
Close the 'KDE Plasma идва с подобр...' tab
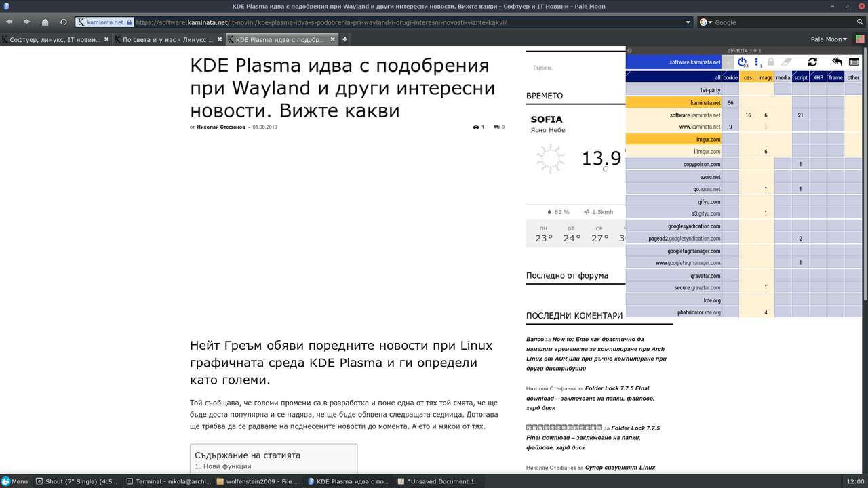click(332, 39)
